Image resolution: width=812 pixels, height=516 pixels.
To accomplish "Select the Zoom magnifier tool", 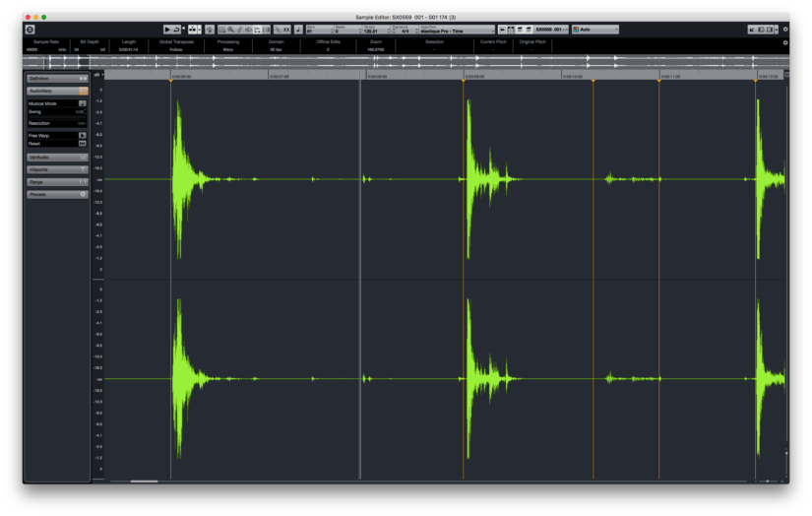I will 230,30.
